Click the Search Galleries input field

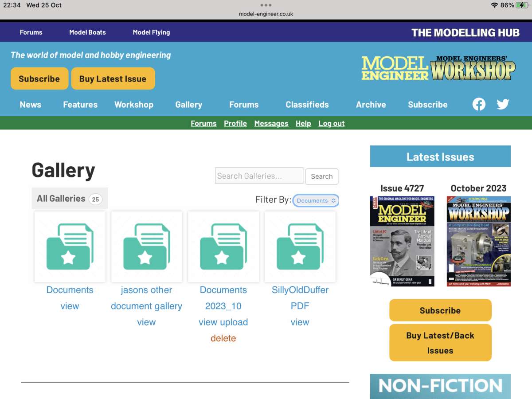click(259, 176)
